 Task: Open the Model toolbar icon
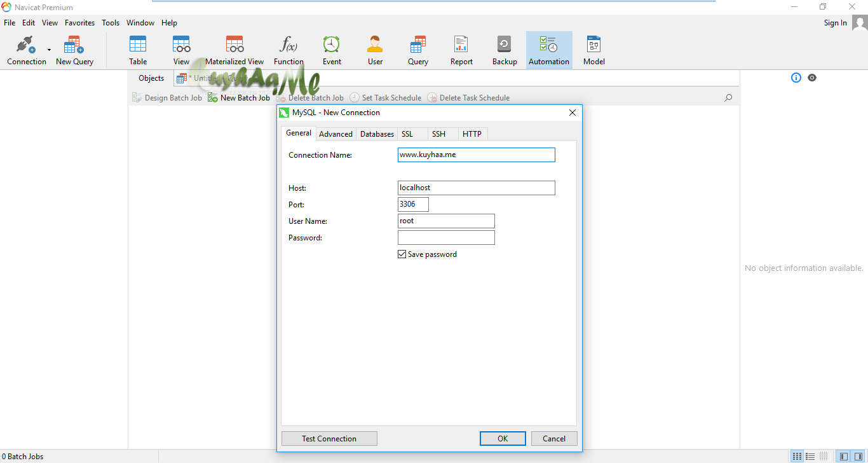coord(594,50)
